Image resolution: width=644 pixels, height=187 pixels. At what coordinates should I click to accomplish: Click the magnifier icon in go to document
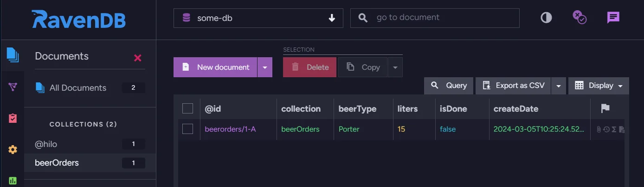363,18
